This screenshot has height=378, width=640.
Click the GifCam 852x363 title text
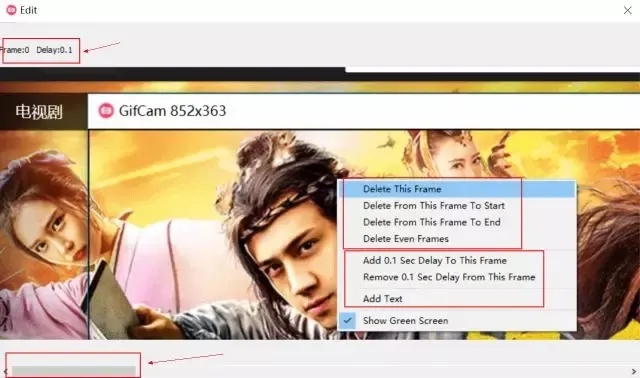172,111
